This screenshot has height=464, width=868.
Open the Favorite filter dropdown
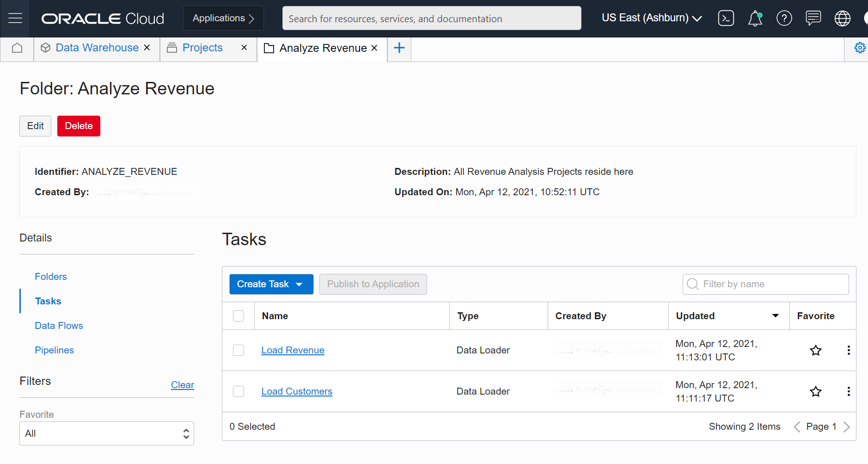coord(107,433)
